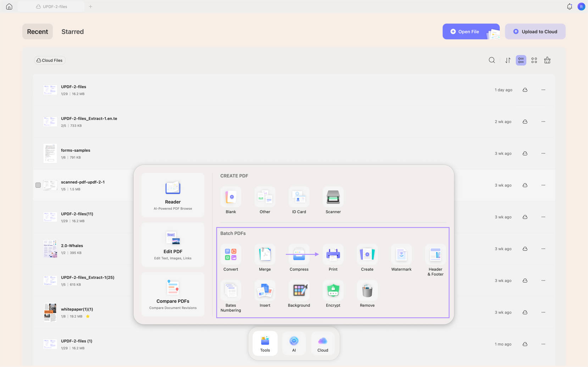588x367 pixels.
Task: Open the forms-samples thumbnail
Action: [x=50, y=153]
